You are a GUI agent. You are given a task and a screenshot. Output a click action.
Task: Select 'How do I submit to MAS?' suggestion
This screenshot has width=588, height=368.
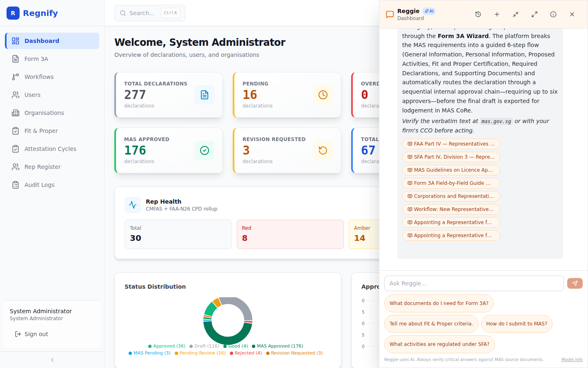coord(517,324)
